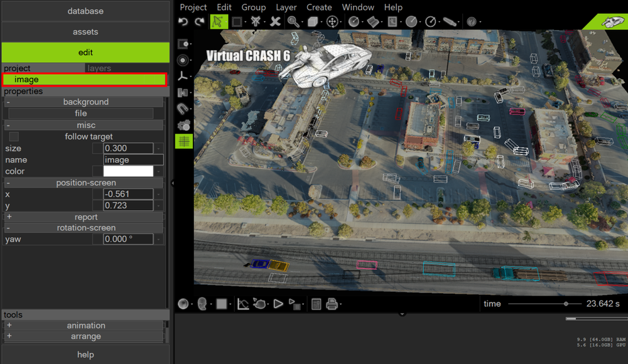Open the Edit menu
The width and height of the screenshot is (628, 364).
224,7
